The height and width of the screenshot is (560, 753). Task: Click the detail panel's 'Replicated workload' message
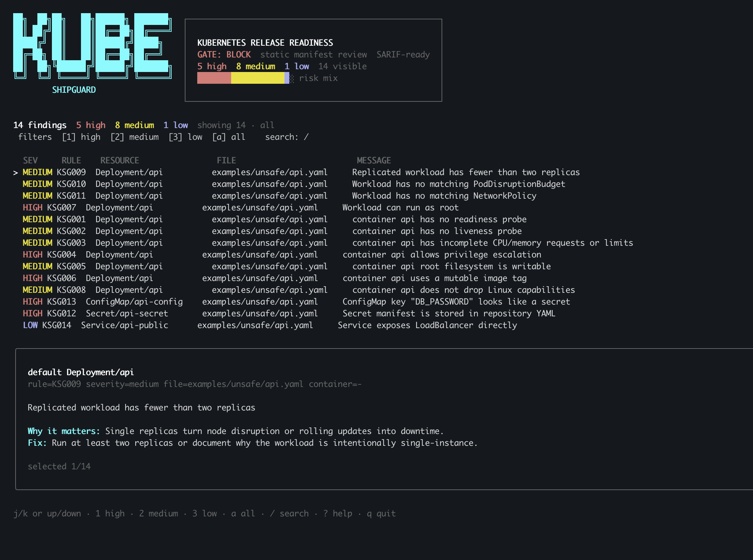[141, 408]
